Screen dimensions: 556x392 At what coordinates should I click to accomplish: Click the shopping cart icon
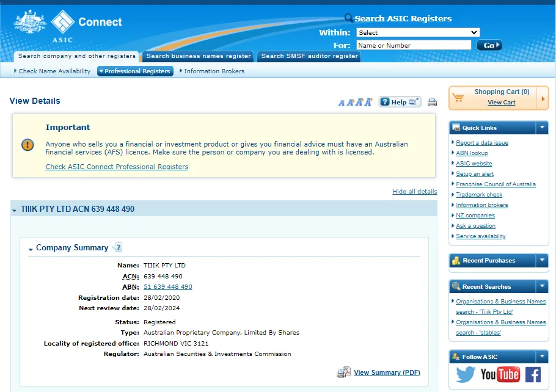[458, 98]
